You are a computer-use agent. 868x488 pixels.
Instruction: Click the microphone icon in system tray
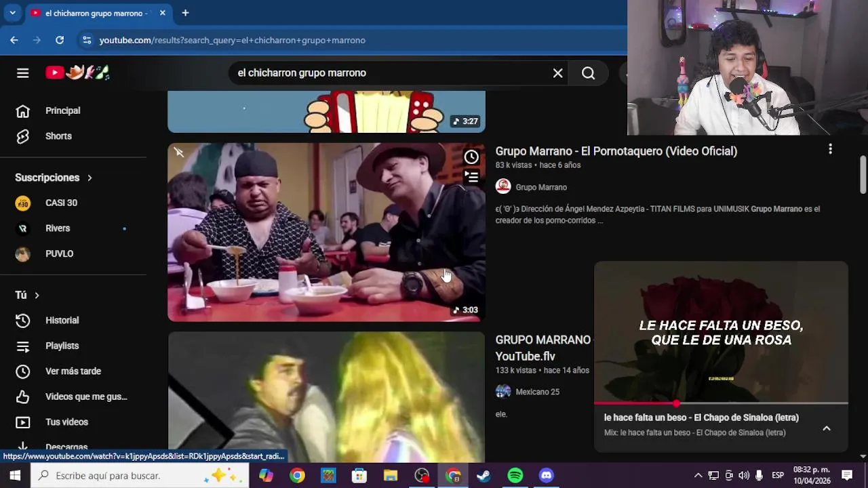tap(759, 476)
